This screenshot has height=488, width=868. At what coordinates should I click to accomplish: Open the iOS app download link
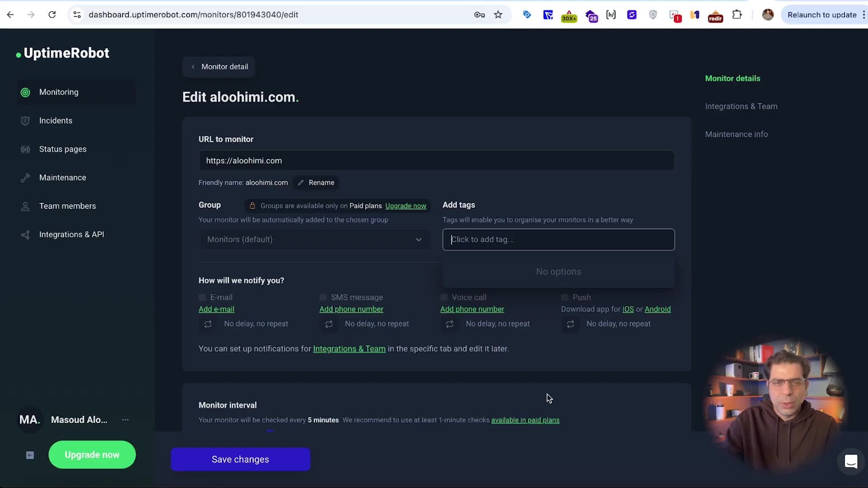pyautogui.click(x=628, y=310)
